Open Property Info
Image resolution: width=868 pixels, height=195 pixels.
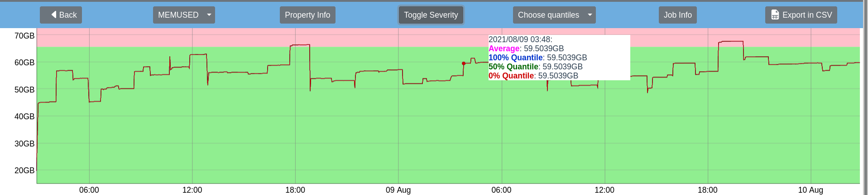(307, 15)
